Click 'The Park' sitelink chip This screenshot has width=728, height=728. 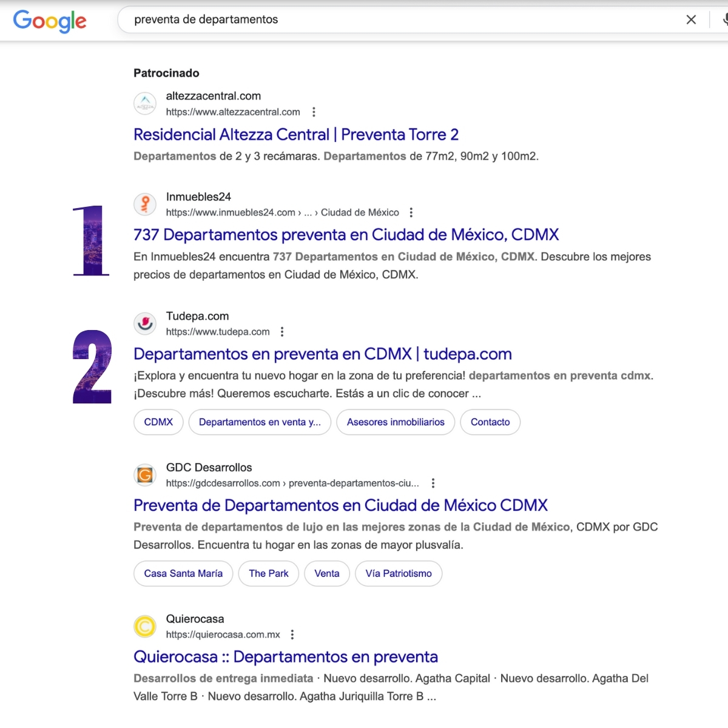pyautogui.click(x=269, y=574)
